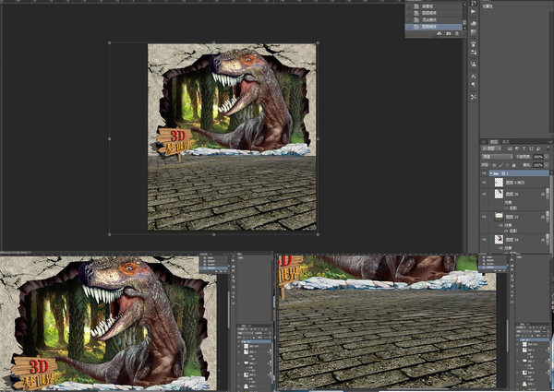
Task: Click the lock position icon
Action: 507,165
